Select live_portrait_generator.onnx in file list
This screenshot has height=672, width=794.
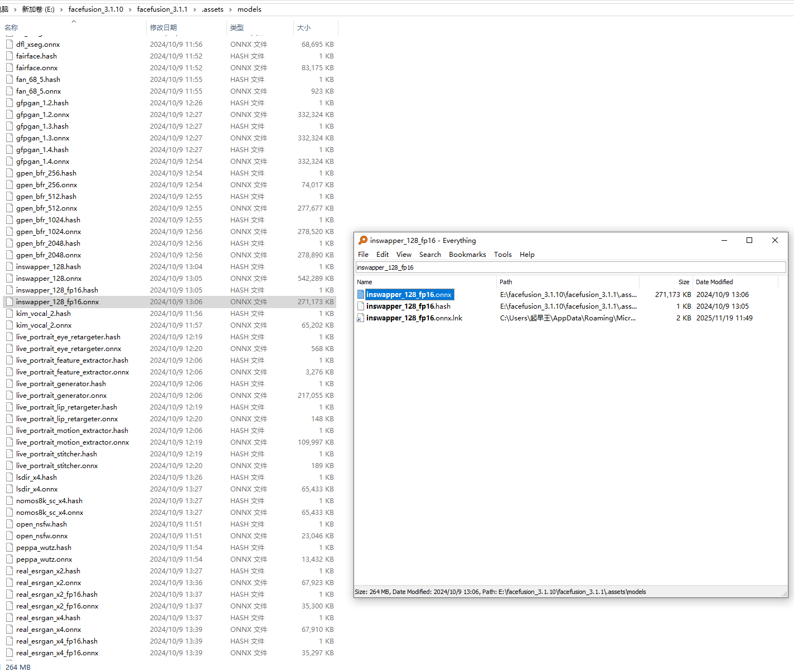tap(61, 396)
